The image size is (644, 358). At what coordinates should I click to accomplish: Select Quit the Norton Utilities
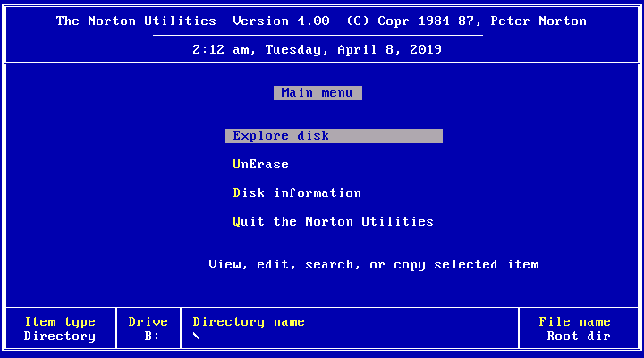pos(333,222)
